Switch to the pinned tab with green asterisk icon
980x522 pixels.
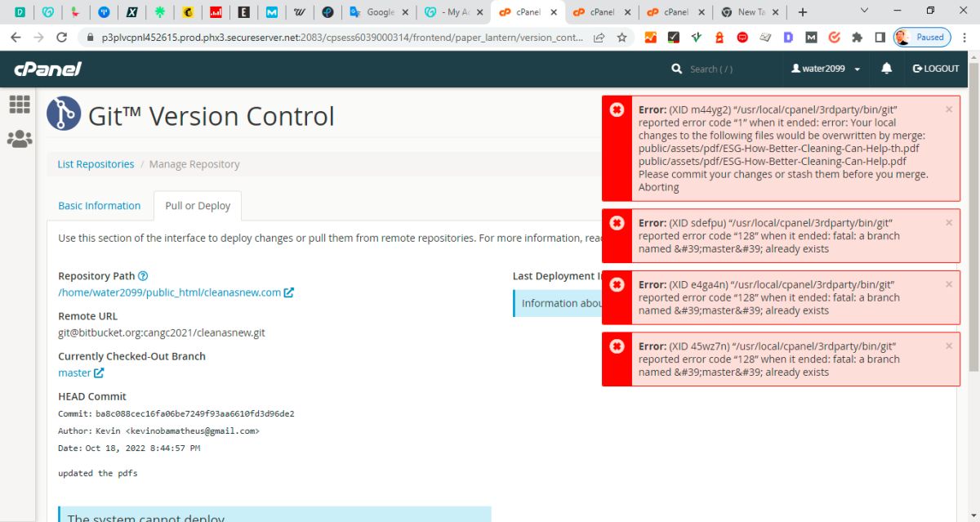[x=159, y=12]
